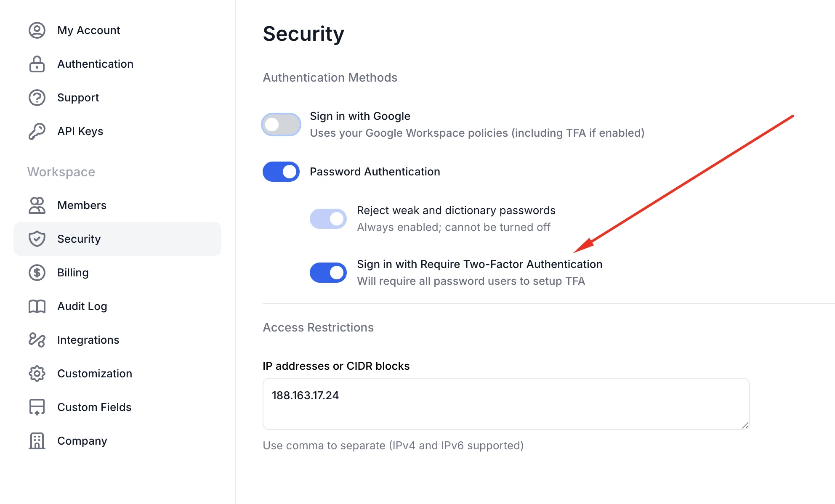Navigate to API Keys settings
This screenshot has width=835, height=504.
click(80, 131)
